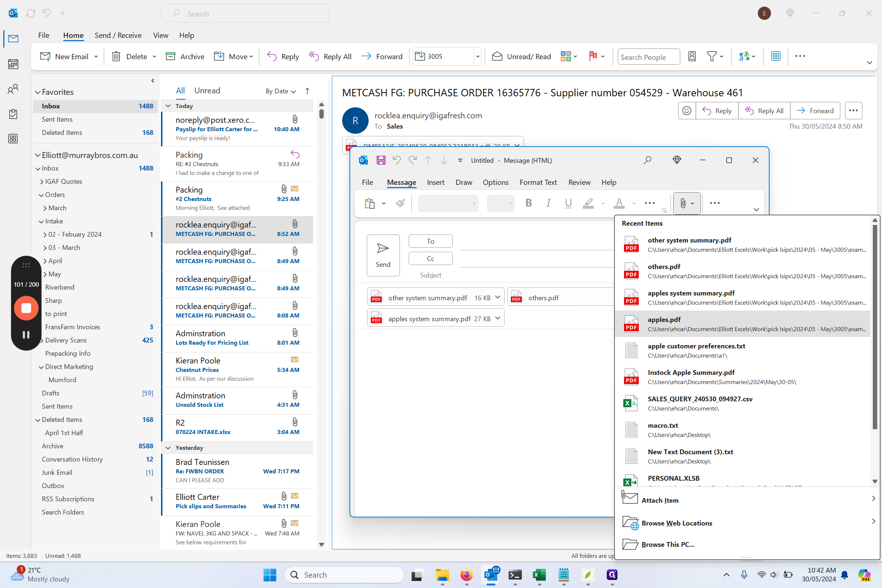Click Reply All in the reading pane
The height and width of the screenshot is (588, 882).
(764, 111)
